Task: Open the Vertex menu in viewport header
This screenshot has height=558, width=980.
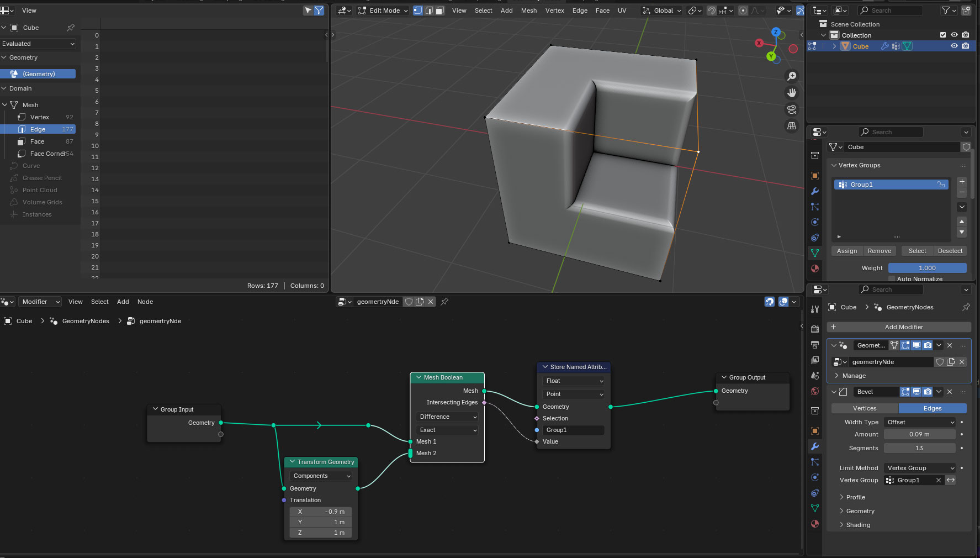Action: coord(554,10)
